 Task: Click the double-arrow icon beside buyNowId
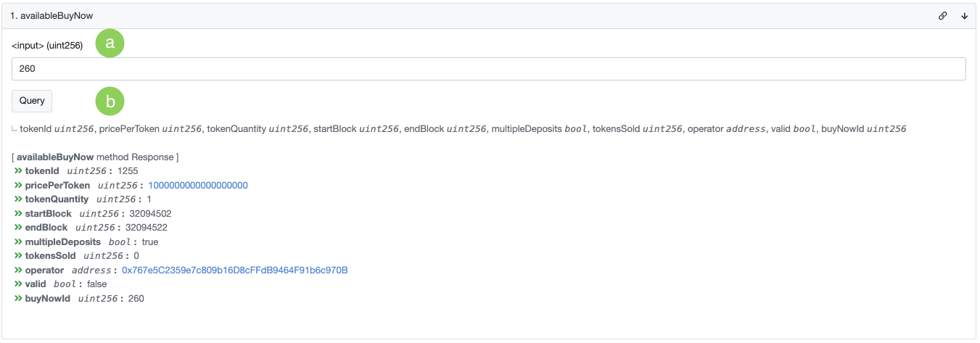coord(18,299)
